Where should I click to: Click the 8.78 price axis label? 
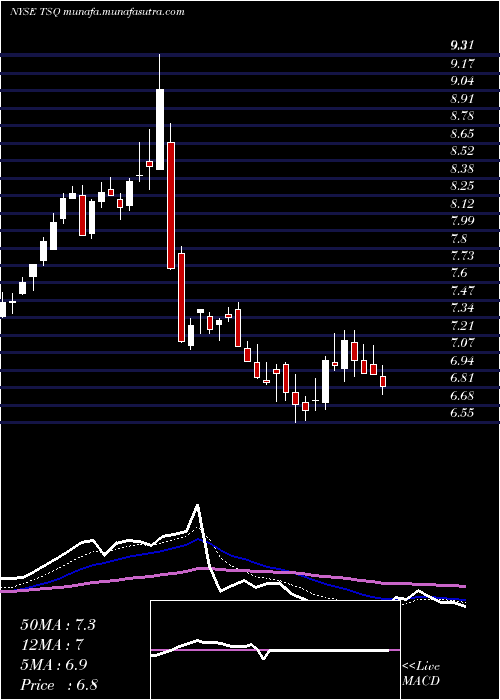point(462,116)
